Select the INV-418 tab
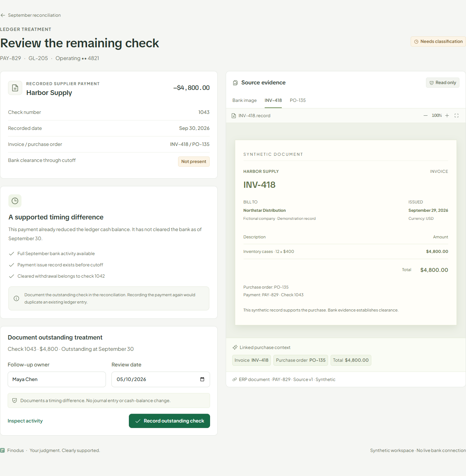466x476 pixels. point(273,100)
